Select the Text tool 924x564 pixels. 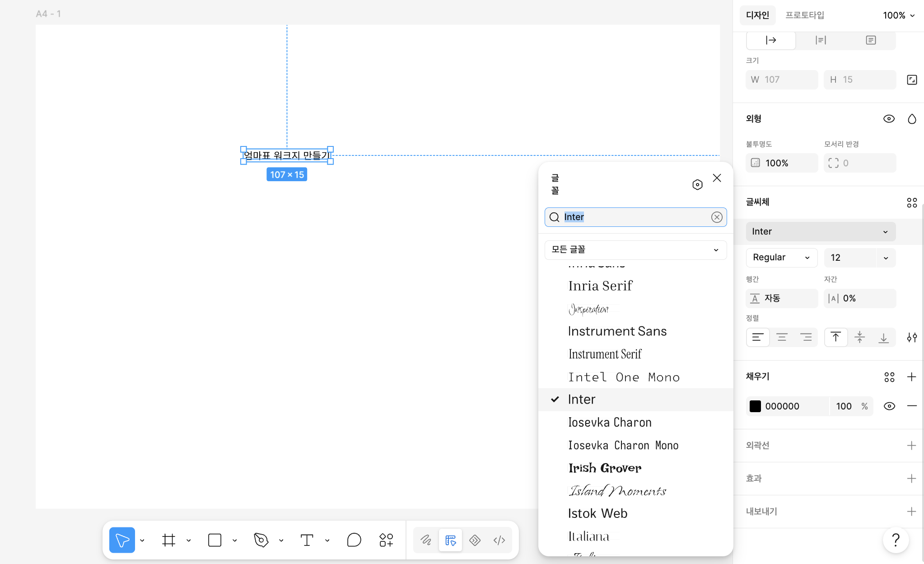(x=307, y=540)
